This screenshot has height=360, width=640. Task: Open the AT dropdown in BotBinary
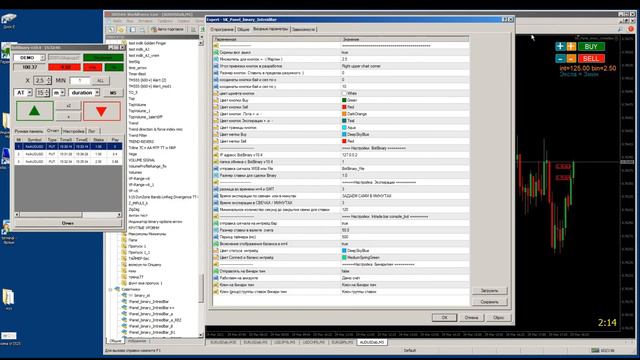click(x=23, y=93)
